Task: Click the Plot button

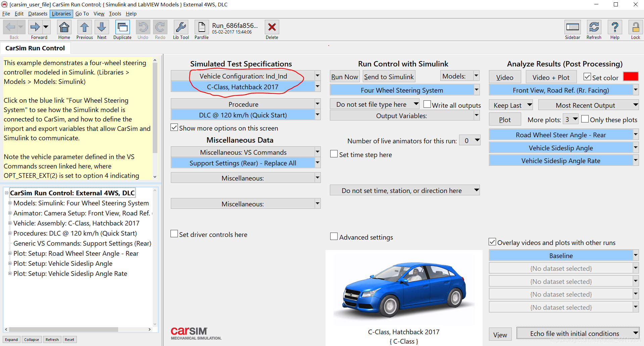Action: point(505,120)
